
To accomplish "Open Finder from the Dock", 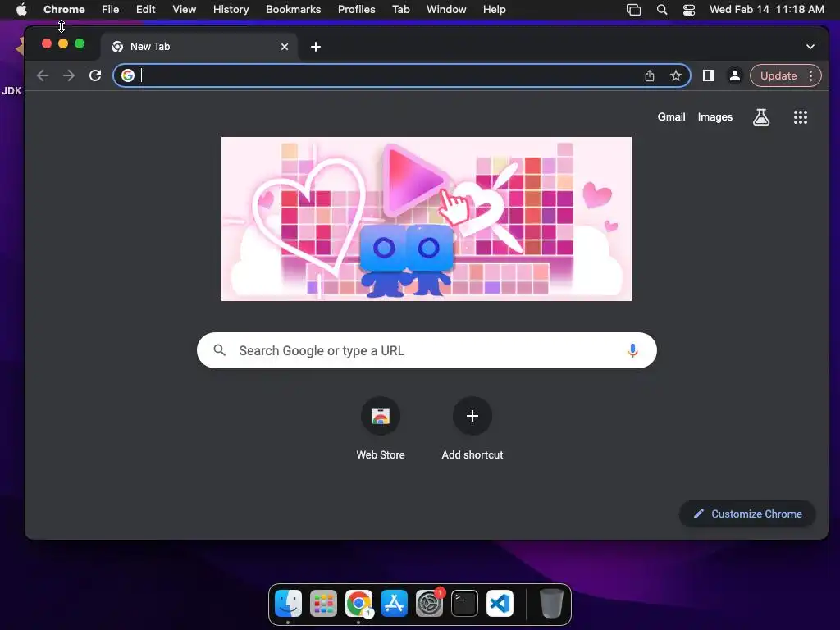I will tap(288, 603).
